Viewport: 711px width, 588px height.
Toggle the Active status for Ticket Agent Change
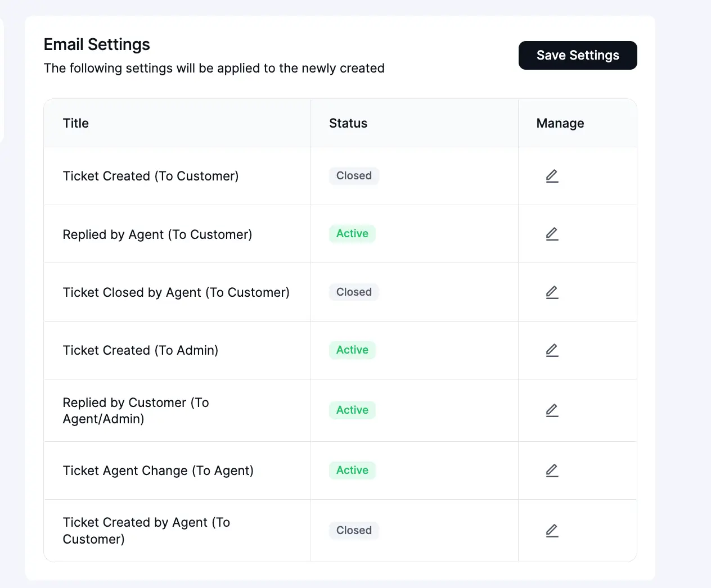(352, 470)
